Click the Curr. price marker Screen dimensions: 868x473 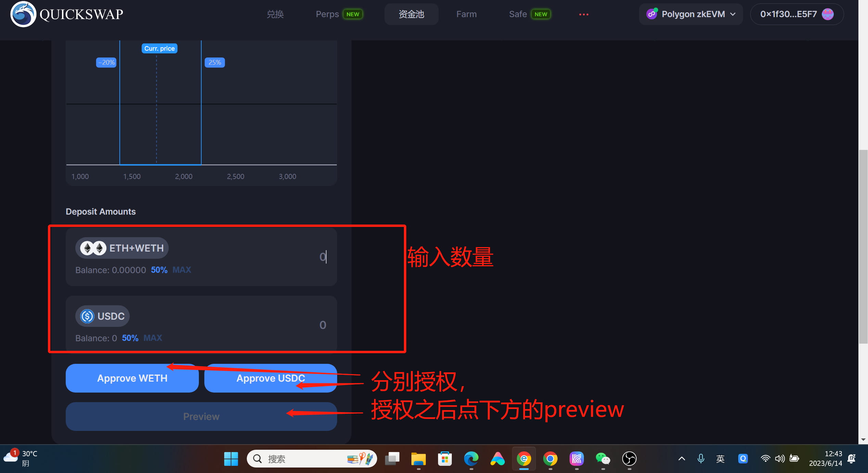[x=159, y=48]
